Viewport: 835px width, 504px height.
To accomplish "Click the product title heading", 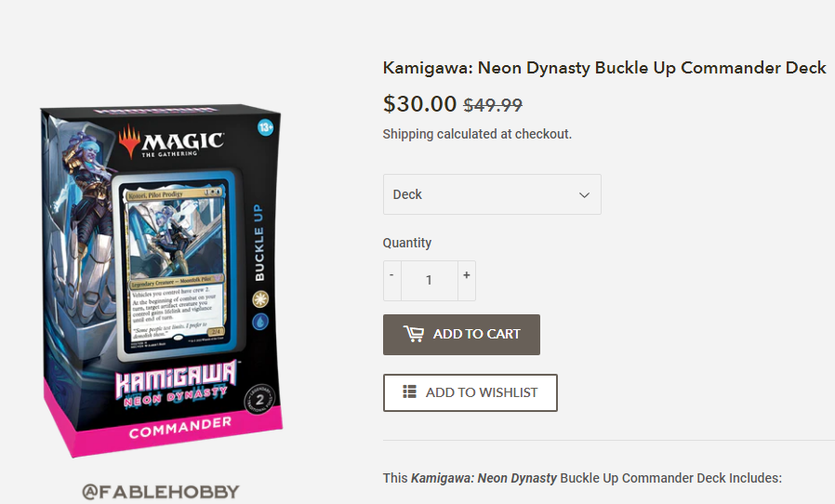I will coord(604,68).
